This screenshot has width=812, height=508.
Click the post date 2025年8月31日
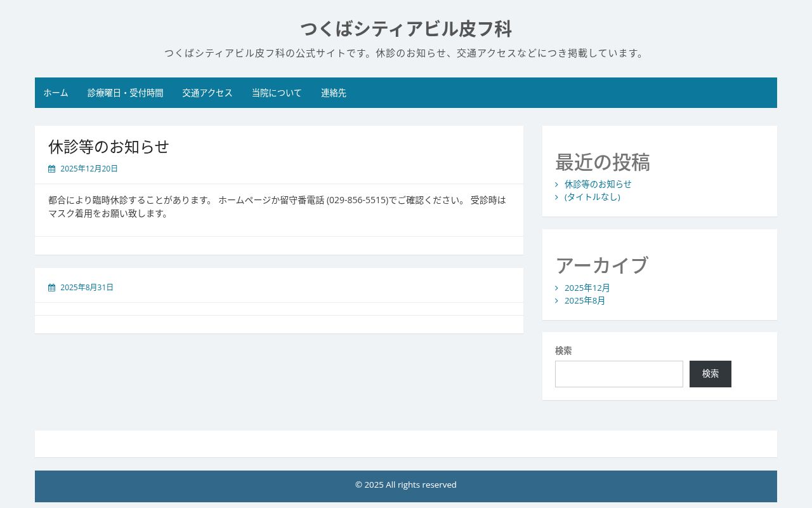[87, 288]
